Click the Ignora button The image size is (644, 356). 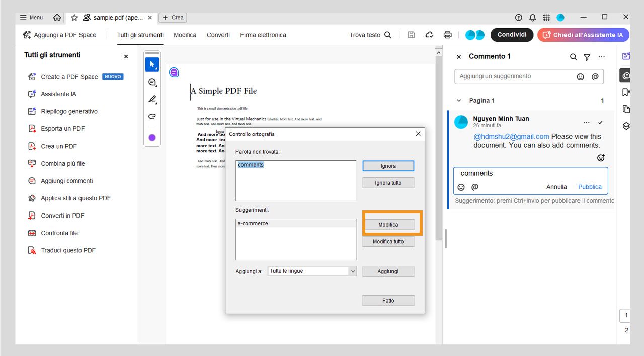pos(388,166)
